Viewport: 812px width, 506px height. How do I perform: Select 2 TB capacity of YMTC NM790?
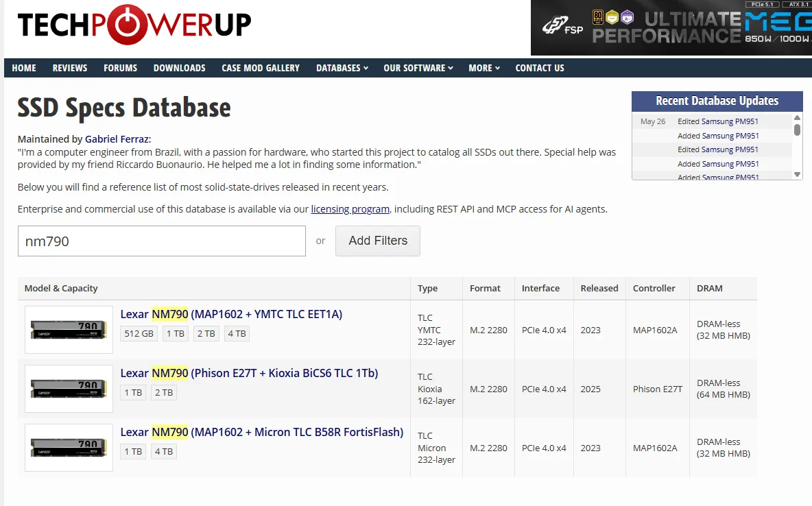coord(206,333)
